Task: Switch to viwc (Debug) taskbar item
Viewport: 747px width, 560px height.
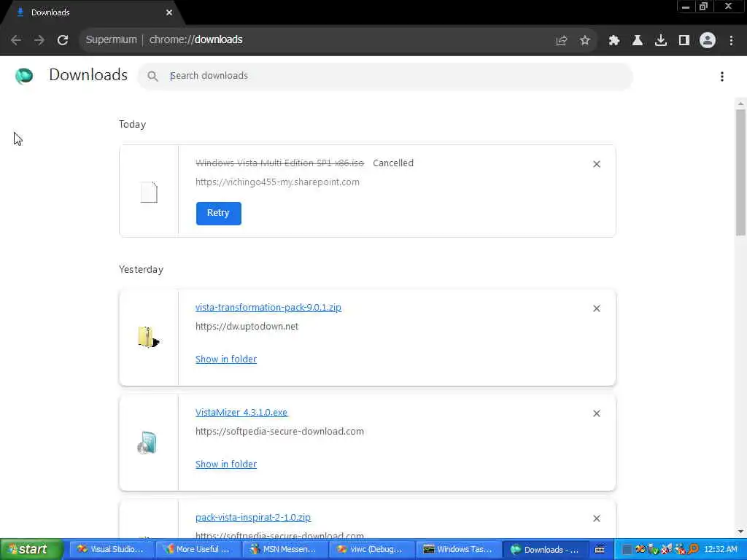Action: 371,550
